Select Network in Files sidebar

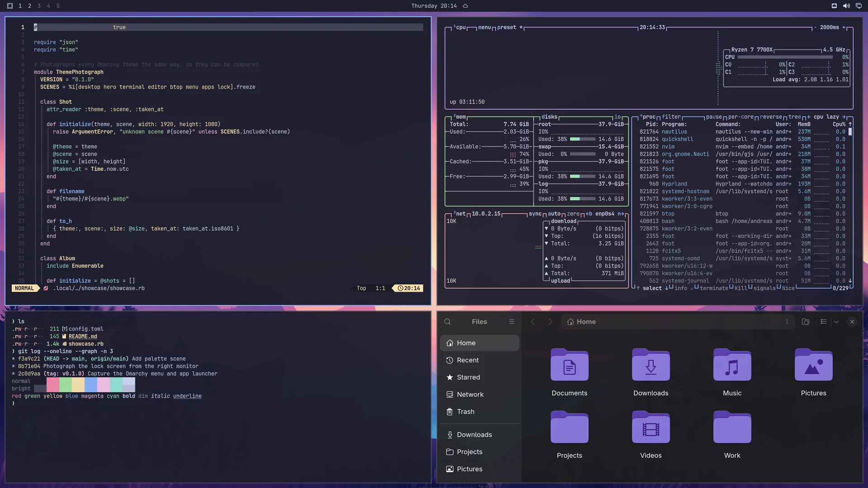480,394
